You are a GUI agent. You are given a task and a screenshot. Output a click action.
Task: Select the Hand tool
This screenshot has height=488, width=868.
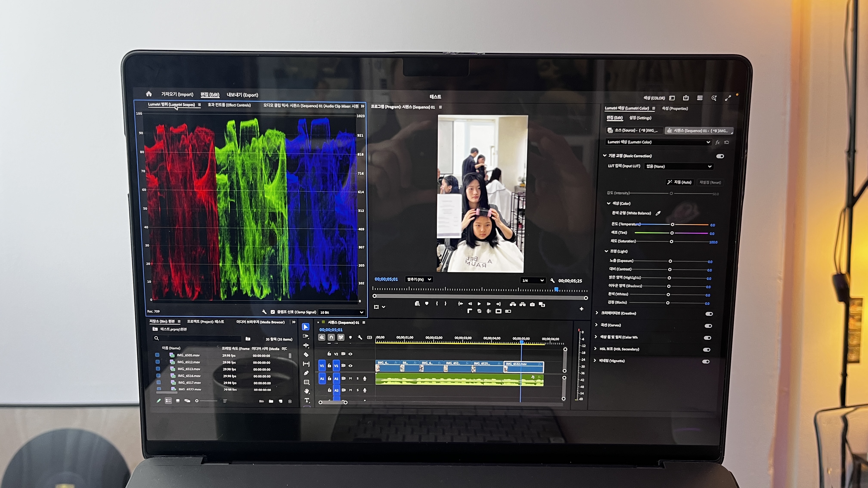(307, 391)
